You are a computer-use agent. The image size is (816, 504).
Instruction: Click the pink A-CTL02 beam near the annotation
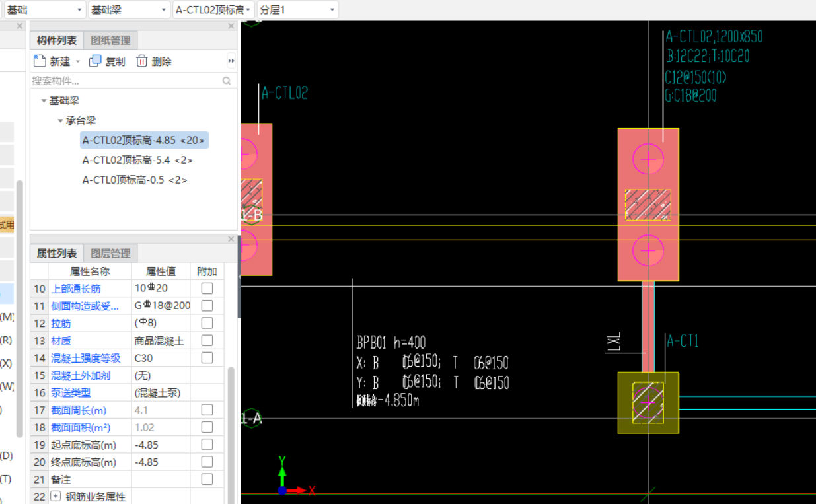[x=648, y=205]
